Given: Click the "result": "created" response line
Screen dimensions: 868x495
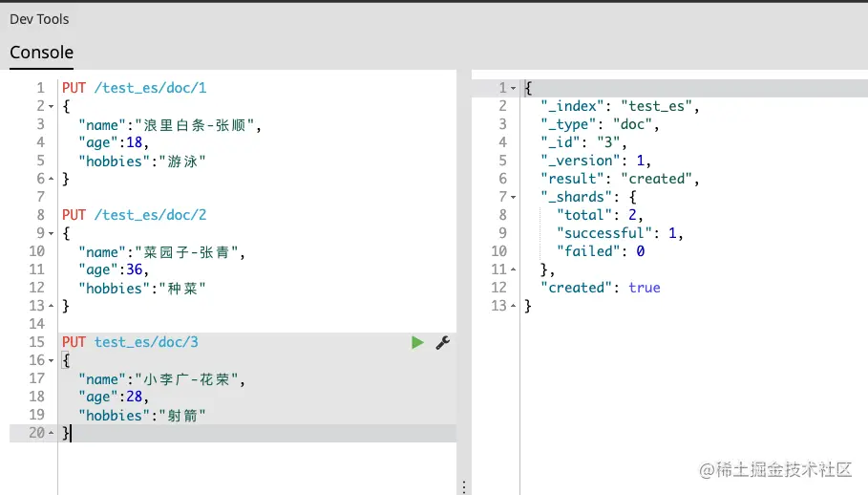Looking at the screenshot, I should coord(620,179).
